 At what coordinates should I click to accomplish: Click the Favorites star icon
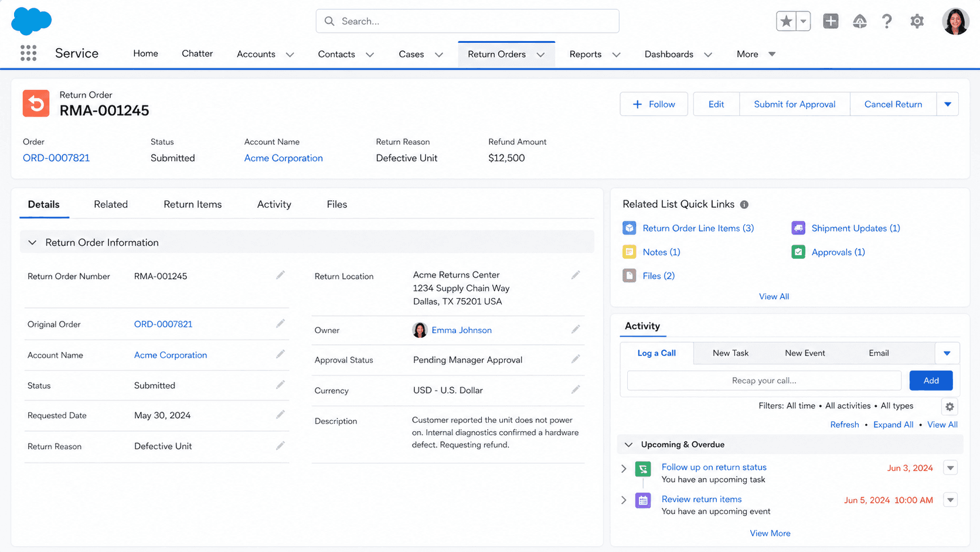pos(786,21)
